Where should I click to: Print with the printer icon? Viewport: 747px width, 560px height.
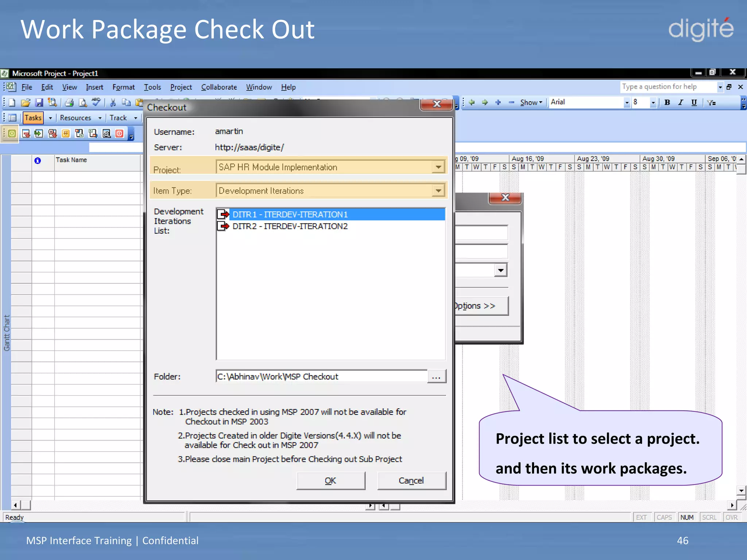(x=69, y=103)
